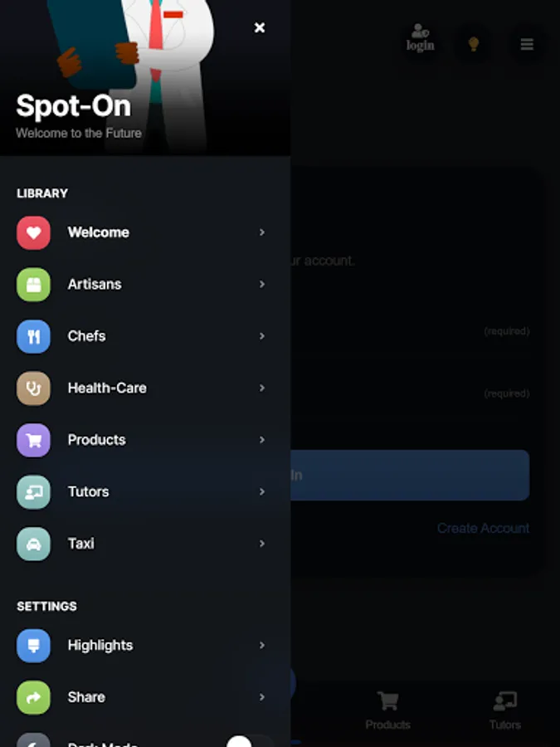Open the blue Highlights icon
Screen dimensions: 560x747
tap(33, 646)
